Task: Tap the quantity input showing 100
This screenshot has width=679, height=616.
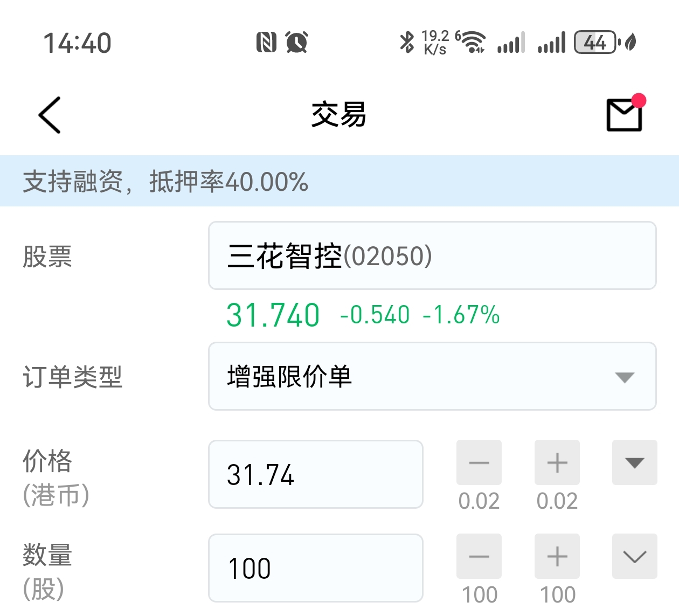Action: point(316,568)
